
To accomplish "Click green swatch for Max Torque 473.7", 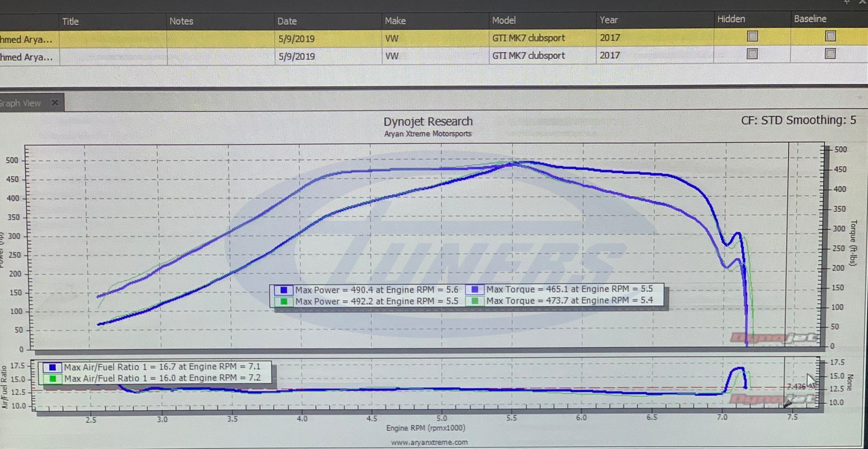I will (475, 301).
